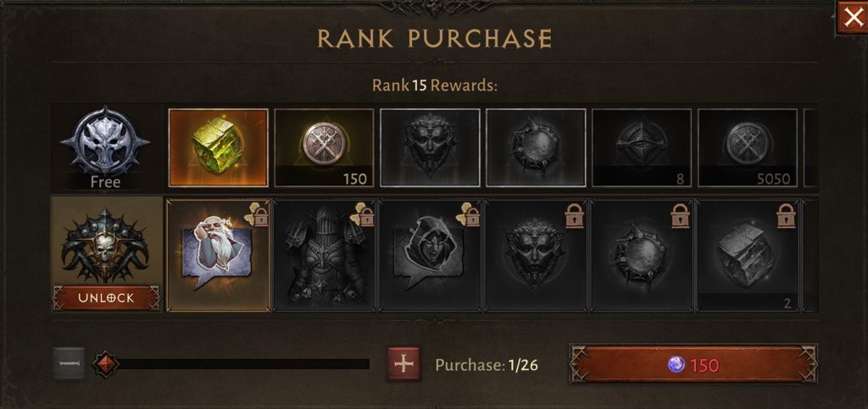Image resolution: width=868 pixels, height=409 pixels.
Task: Choose the spiked orb reward in free row
Action: [536, 147]
